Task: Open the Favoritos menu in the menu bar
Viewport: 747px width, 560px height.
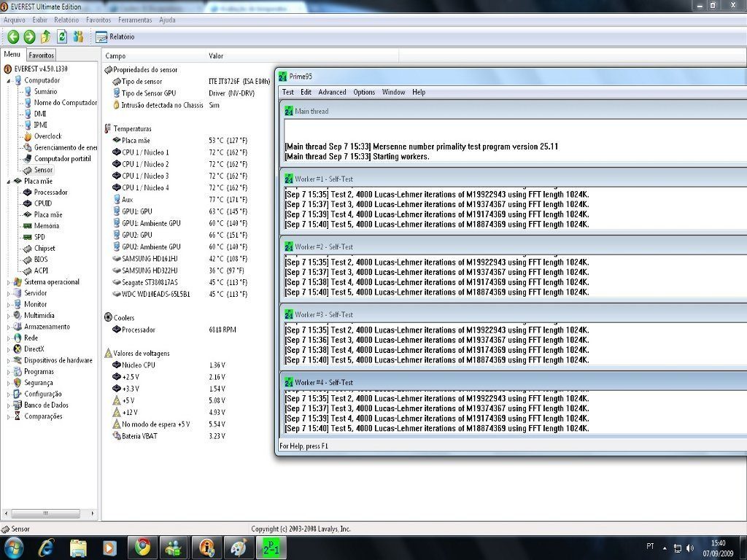Action: [x=98, y=20]
